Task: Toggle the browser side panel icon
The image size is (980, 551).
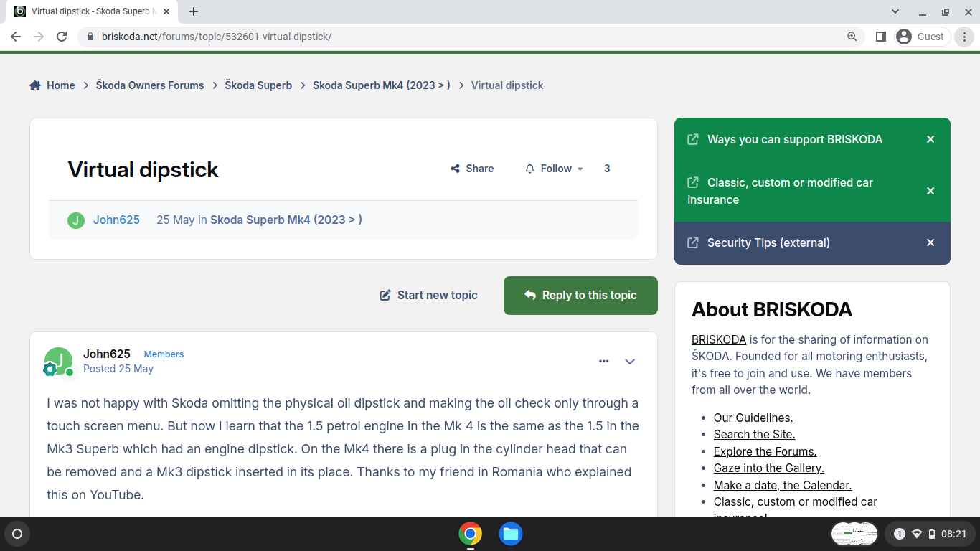Action: 881,37
